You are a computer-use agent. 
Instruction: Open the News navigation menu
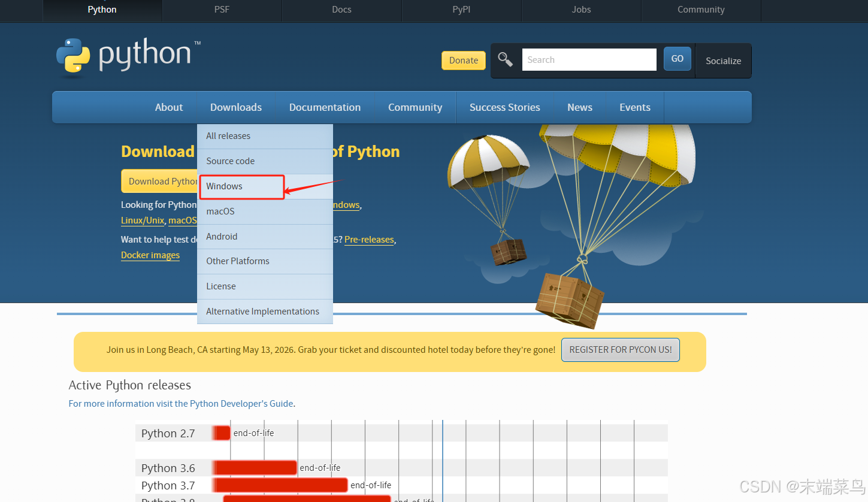tap(580, 107)
